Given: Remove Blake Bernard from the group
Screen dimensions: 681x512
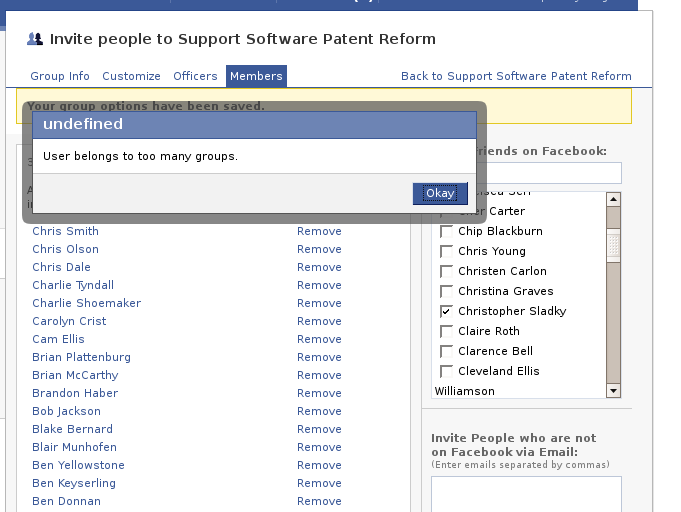Looking at the screenshot, I should [x=319, y=429].
